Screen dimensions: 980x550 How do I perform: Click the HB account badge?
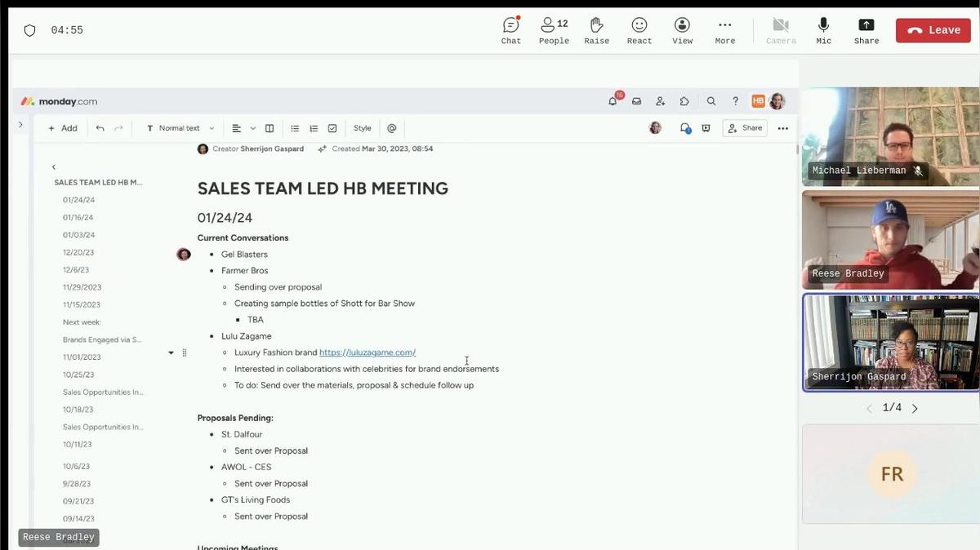click(x=758, y=101)
